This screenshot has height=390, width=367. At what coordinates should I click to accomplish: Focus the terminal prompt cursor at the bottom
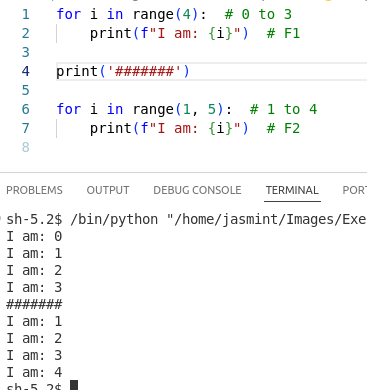74,386
